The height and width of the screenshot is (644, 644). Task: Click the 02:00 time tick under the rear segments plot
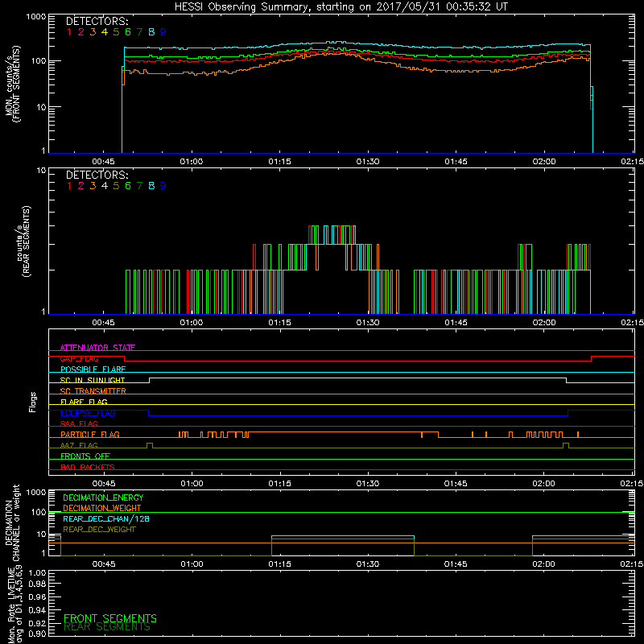(x=544, y=323)
